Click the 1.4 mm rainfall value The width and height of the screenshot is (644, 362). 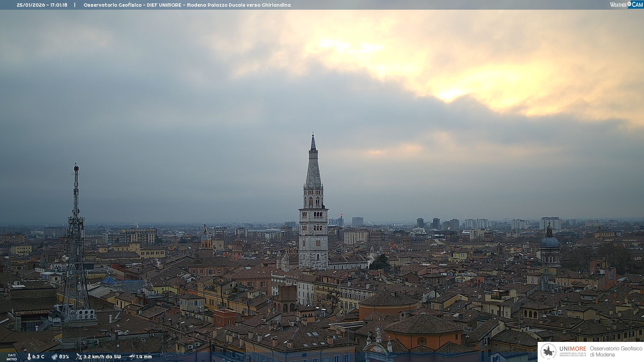click(x=144, y=357)
